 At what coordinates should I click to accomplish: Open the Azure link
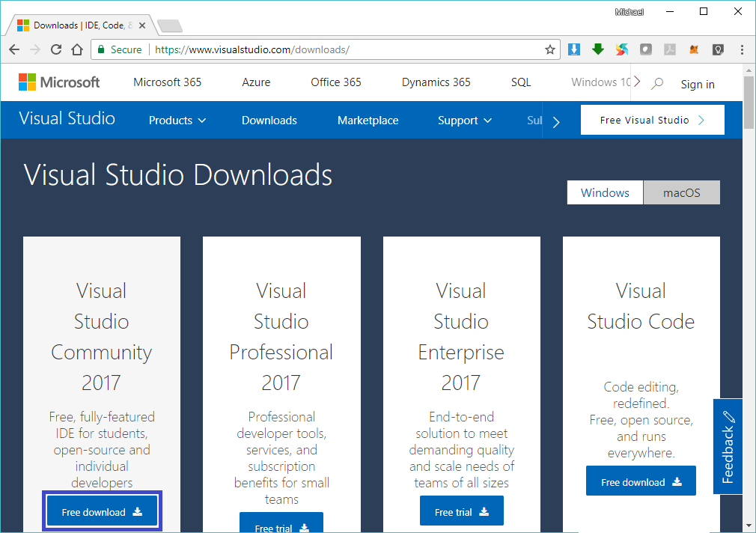[x=256, y=82]
